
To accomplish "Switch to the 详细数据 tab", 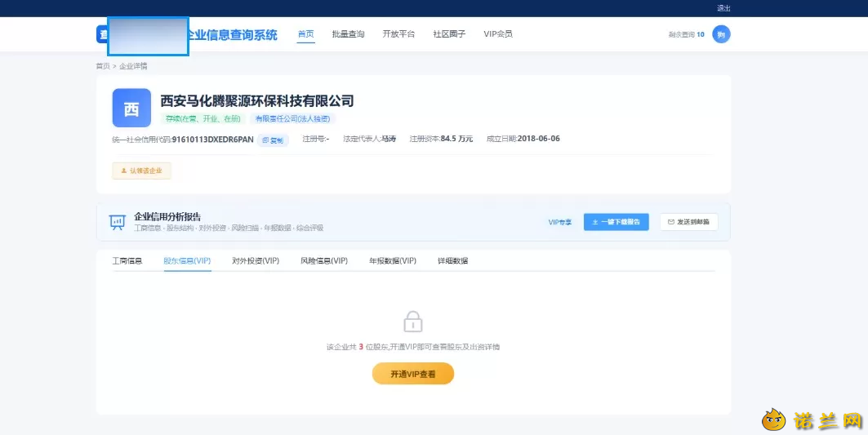I will point(453,260).
